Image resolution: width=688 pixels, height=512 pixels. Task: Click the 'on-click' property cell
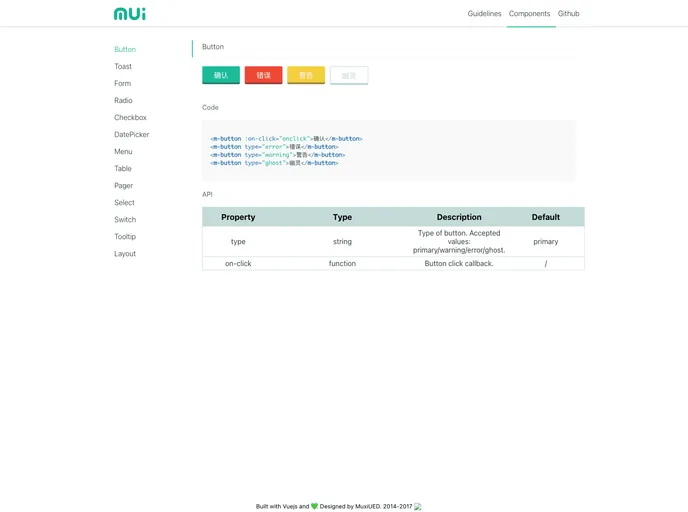[x=238, y=264]
